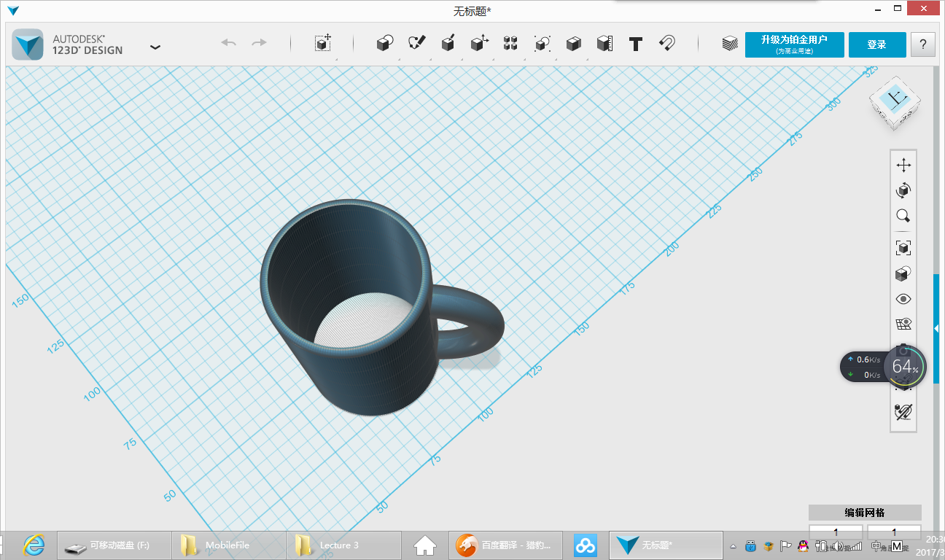The image size is (945, 560).
Task: Redo the last undone action
Action: point(259,44)
